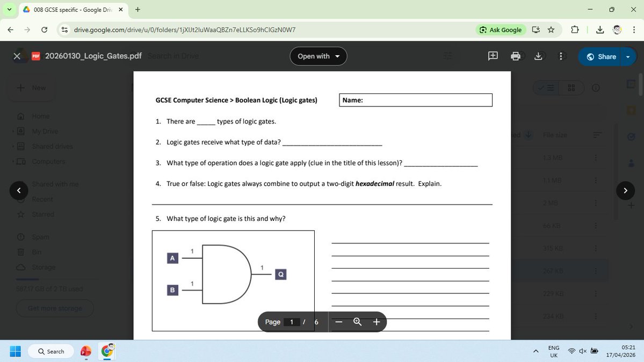The image size is (644, 362).
Task: Open Computers in the Drive sidebar
Action: [48, 162]
